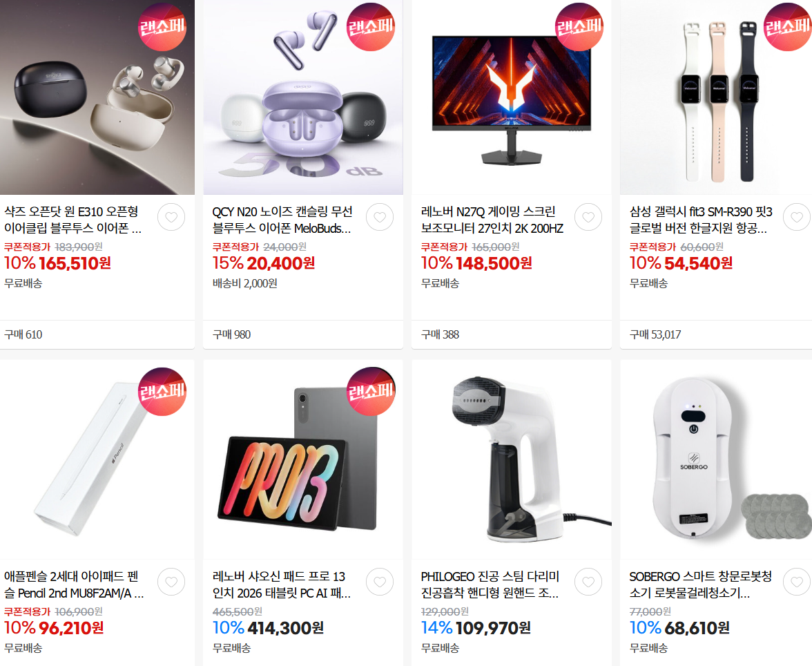Image resolution: width=812 pixels, height=666 pixels.
Task: Click 랜쇼페 badge on Apple Pencil image
Action: point(162,391)
